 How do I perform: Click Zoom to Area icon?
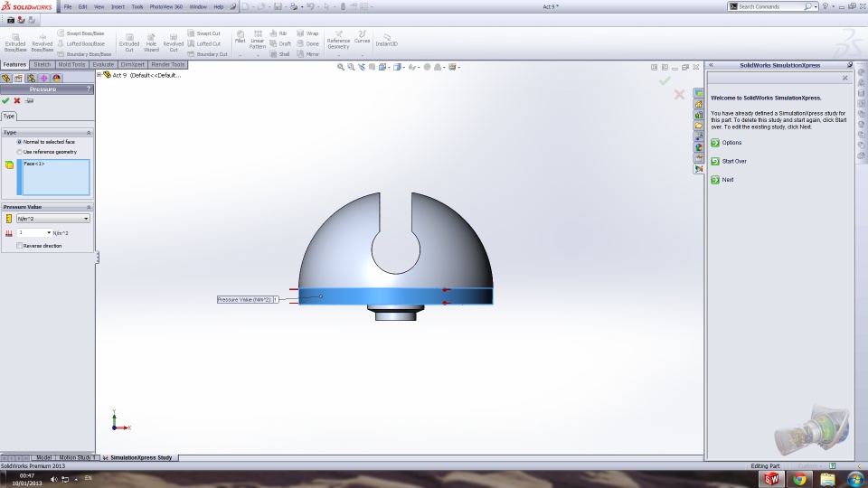(351, 67)
